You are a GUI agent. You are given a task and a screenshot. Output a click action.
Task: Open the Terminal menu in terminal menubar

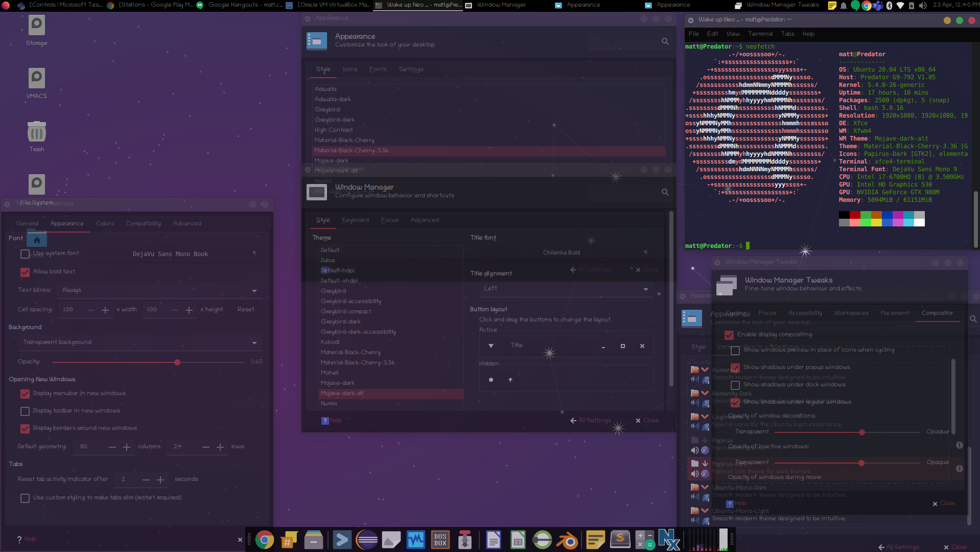point(760,34)
